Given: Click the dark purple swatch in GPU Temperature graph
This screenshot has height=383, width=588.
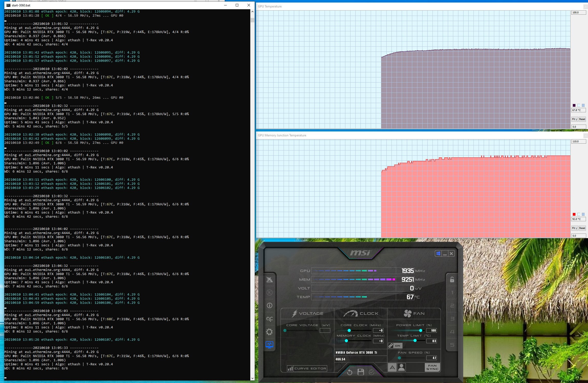Looking at the screenshot, I should [x=574, y=105].
